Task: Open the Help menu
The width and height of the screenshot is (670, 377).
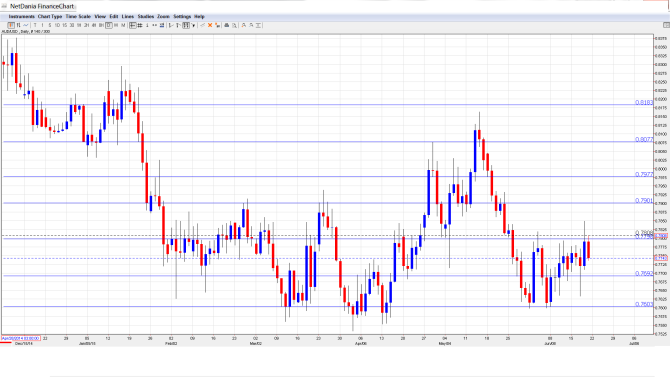Action: (x=199, y=17)
